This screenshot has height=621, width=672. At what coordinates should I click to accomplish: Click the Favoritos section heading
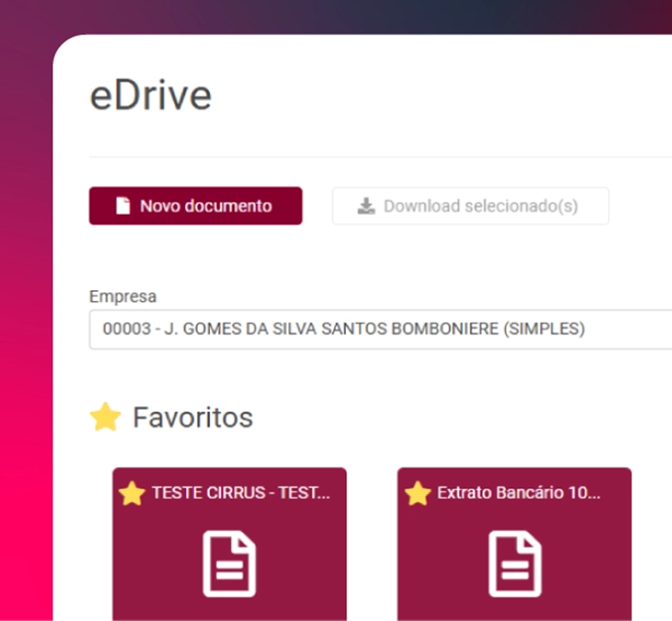(x=192, y=417)
